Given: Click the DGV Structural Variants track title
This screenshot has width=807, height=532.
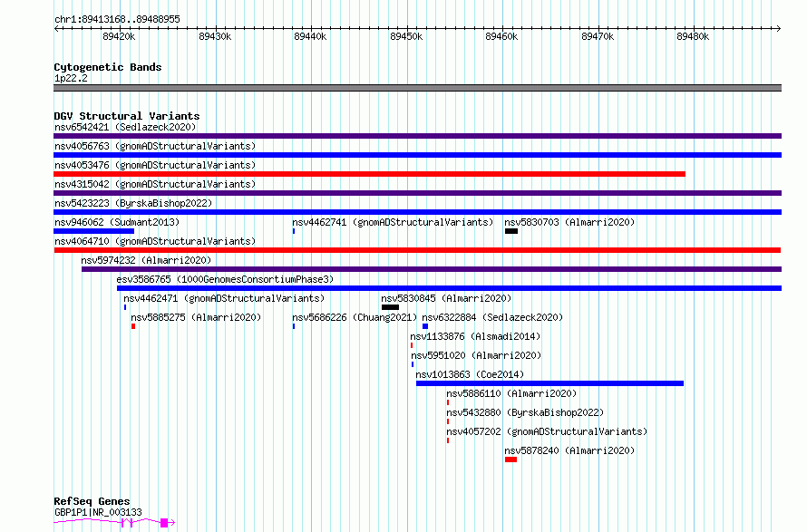Looking at the screenshot, I should 127,116.
